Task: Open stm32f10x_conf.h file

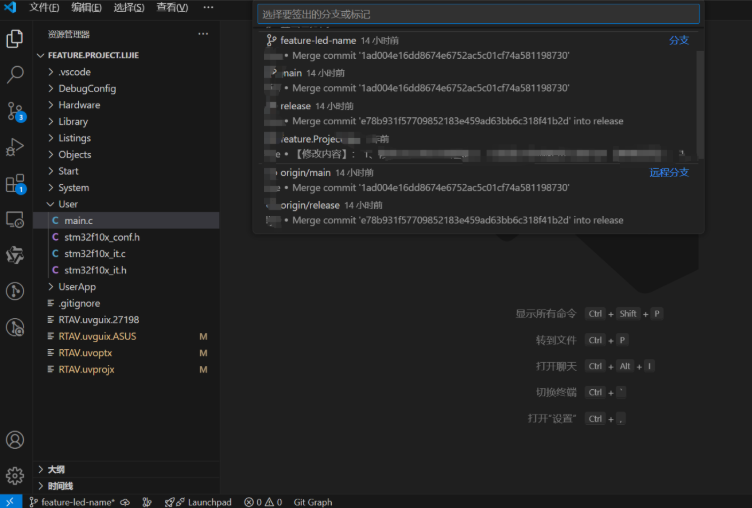Action: click(x=126, y=237)
